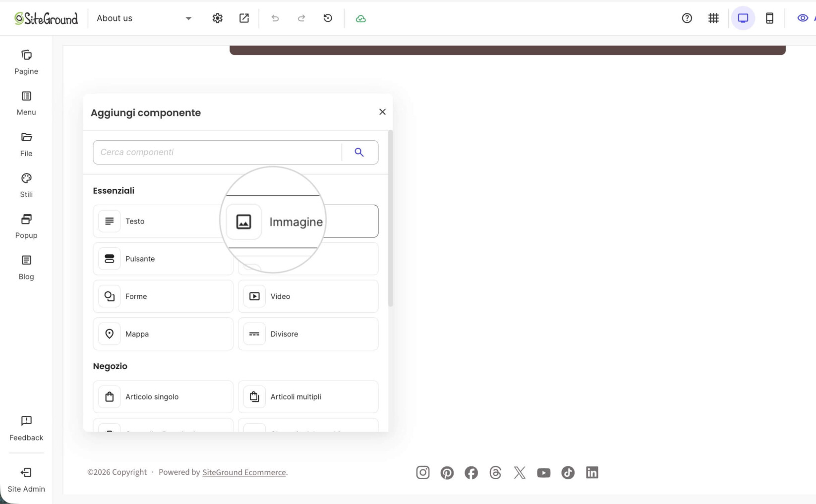Open the help question mark icon

(687, 18)
